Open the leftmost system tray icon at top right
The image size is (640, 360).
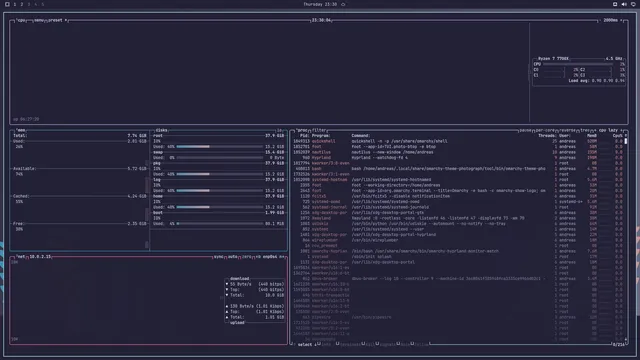615,4
